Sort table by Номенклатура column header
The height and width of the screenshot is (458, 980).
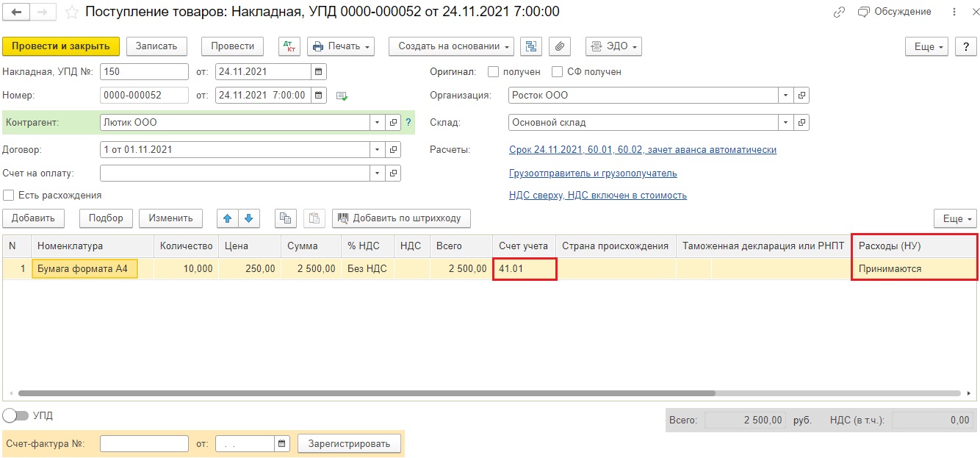point(93,246)
